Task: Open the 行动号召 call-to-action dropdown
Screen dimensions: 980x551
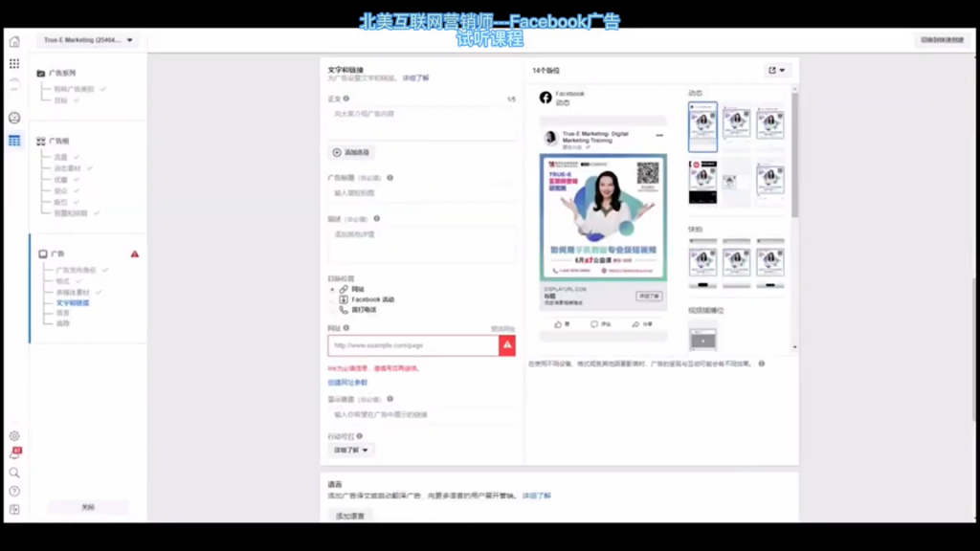Action: (x=348, y=448)
